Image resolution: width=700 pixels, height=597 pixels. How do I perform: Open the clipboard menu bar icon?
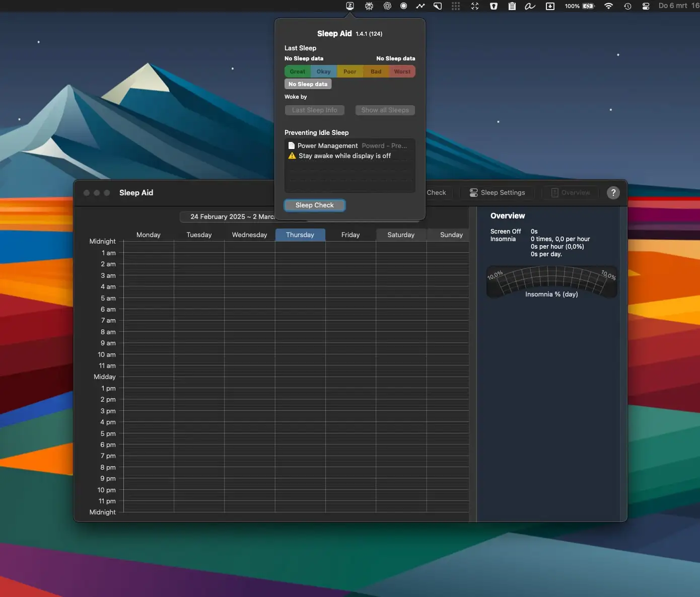512,6
